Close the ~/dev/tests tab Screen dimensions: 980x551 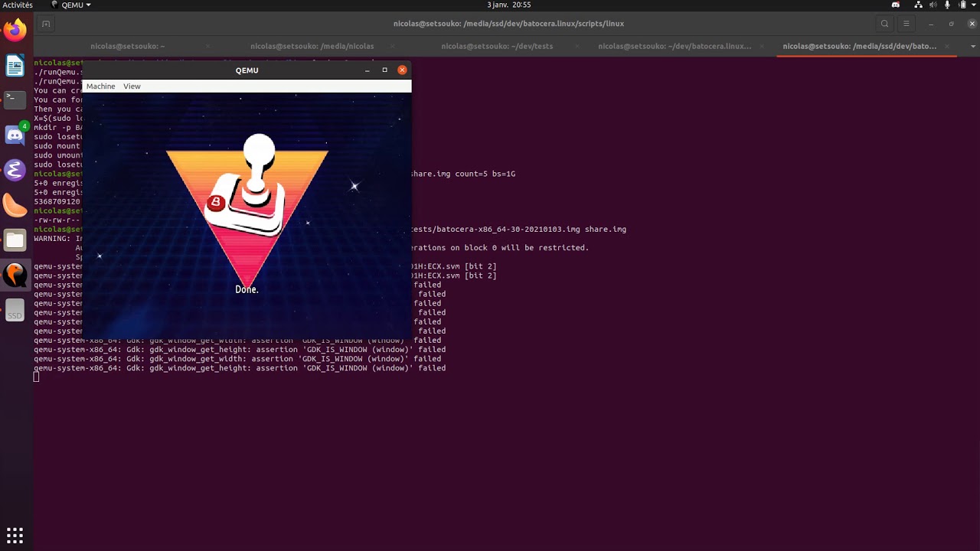577,46
